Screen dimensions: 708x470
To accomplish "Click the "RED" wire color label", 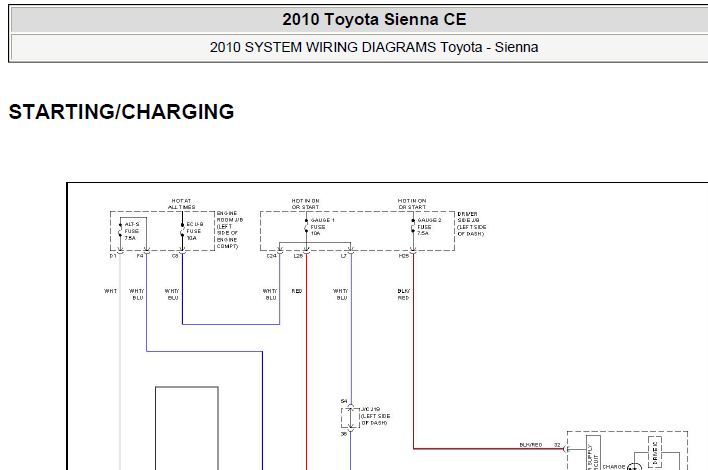I will point(297,291).
